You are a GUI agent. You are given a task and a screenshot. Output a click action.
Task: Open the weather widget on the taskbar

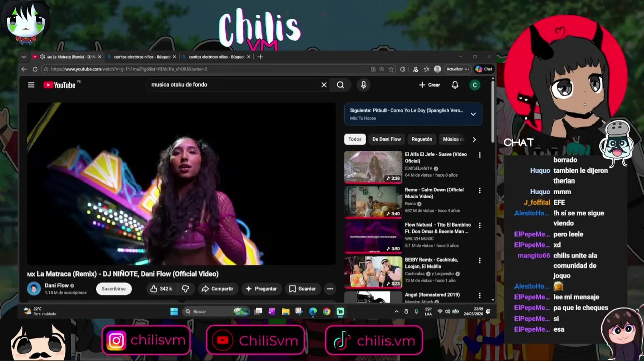click(40, 311)
